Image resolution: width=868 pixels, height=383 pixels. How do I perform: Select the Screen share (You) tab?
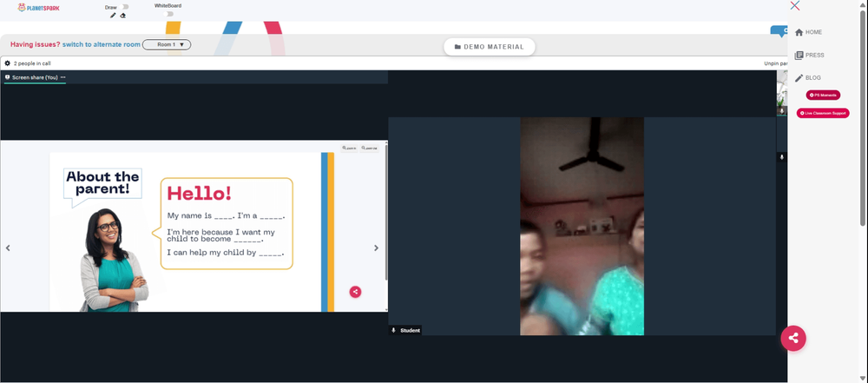pyautogui.click(x=35, y=77)
